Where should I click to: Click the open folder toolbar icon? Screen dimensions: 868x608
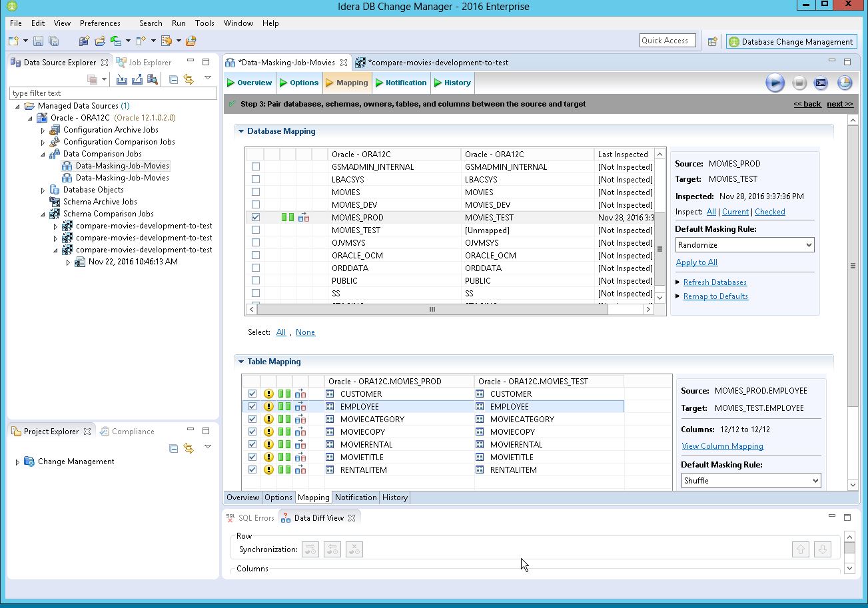(100, 41)
